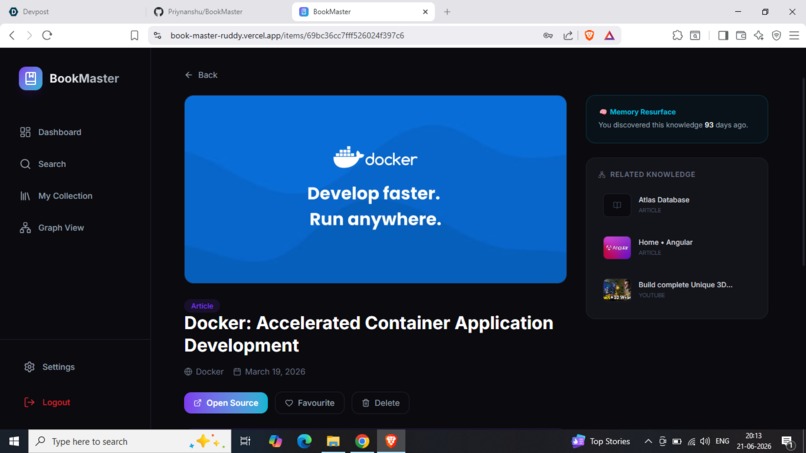Show hidden system tray icons
Screen dimensions: 806x453
pyautogui.click(x=648, y=441)
